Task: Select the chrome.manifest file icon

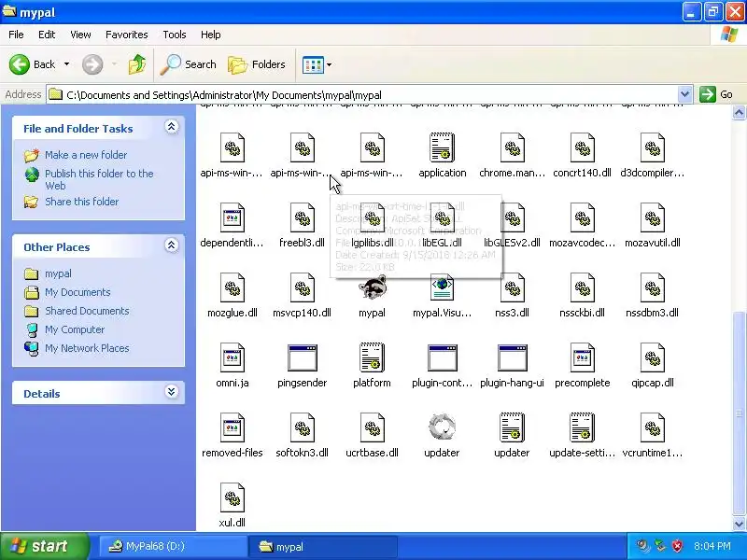Action: 512,147
